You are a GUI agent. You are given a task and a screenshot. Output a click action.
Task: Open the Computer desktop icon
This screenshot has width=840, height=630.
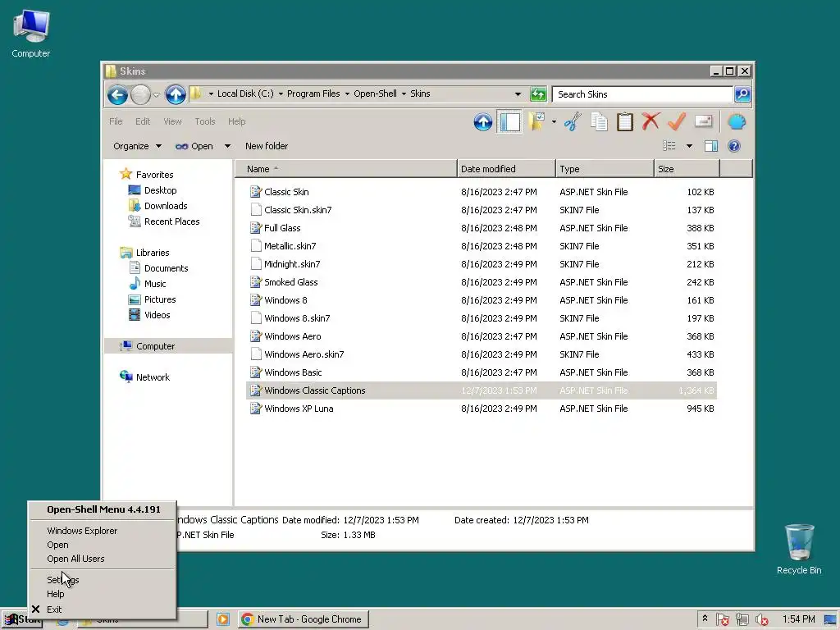[31, 34]
